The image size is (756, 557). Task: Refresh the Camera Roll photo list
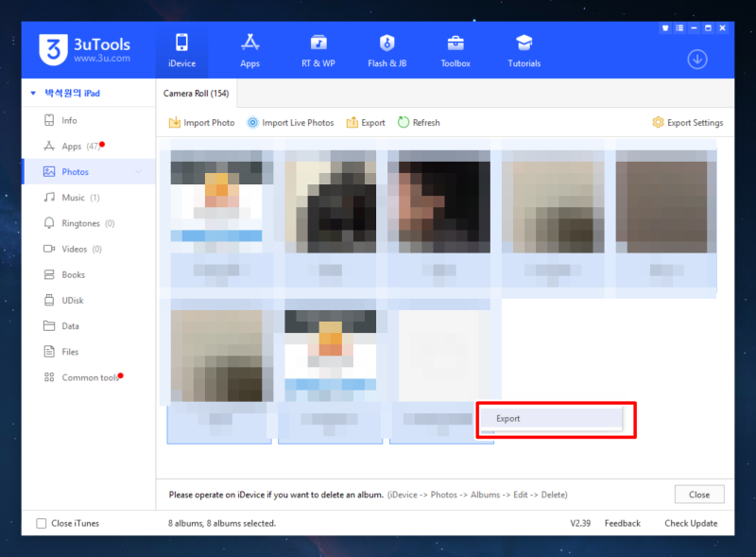coord(419,122)
